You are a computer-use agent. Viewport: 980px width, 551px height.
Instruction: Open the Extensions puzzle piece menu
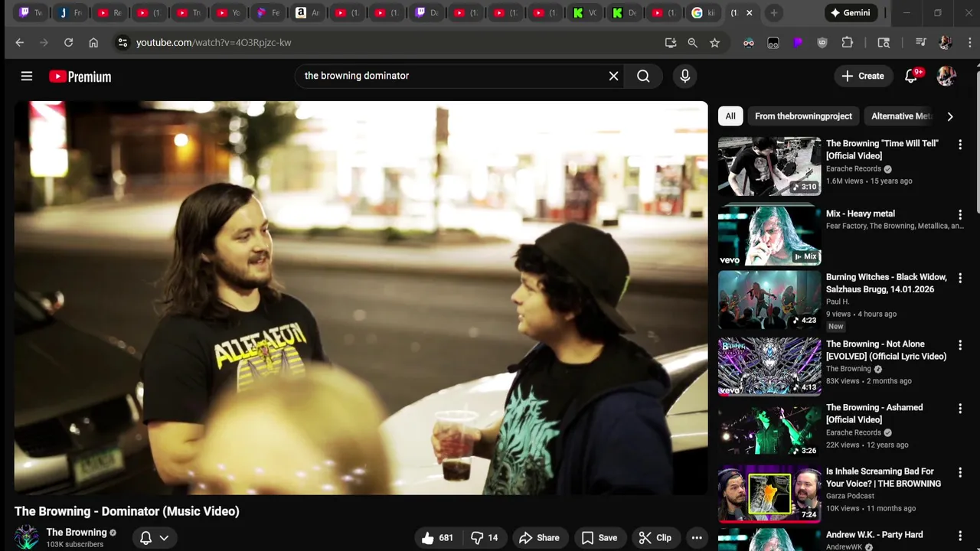click(848, 43)
